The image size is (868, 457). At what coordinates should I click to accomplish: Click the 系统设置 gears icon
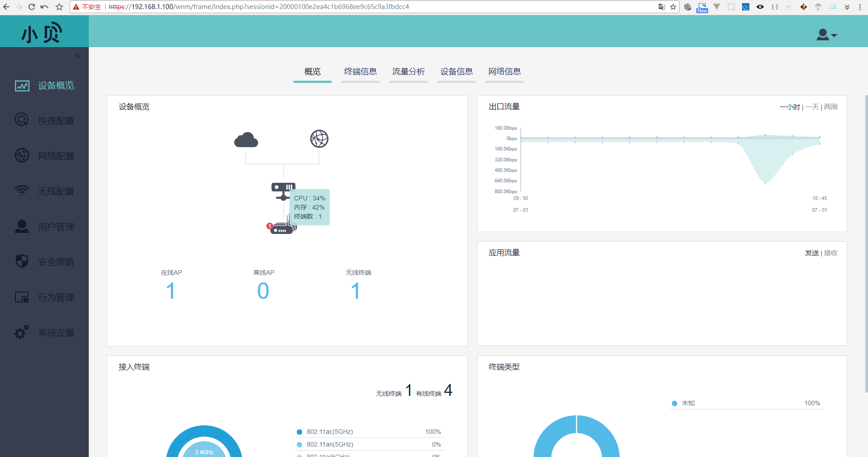point(22,332)
